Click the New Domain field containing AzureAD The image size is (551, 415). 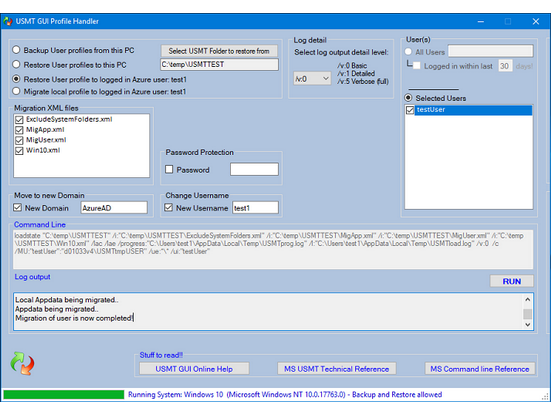pos(114,208)
